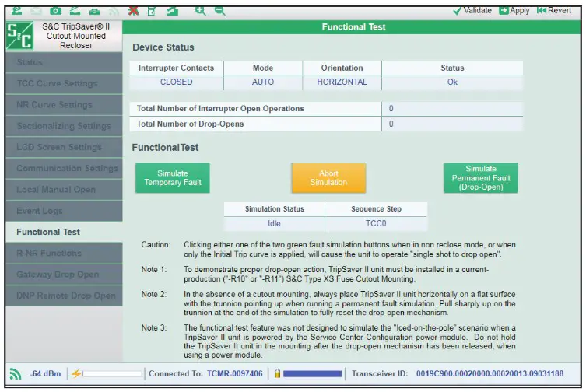Click the S&C logo icon
This screenshot has width=586, height=392.
pyautogui.click(x=19, y=36)
